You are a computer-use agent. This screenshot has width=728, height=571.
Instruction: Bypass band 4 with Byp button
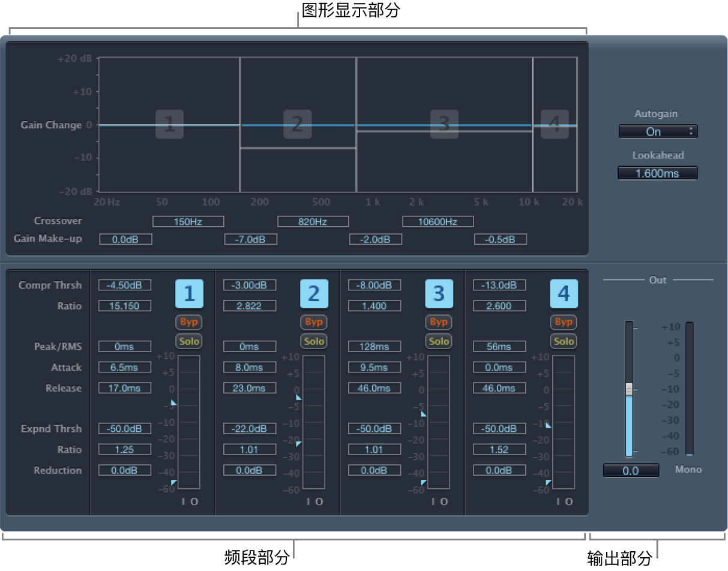pos(564,322)
